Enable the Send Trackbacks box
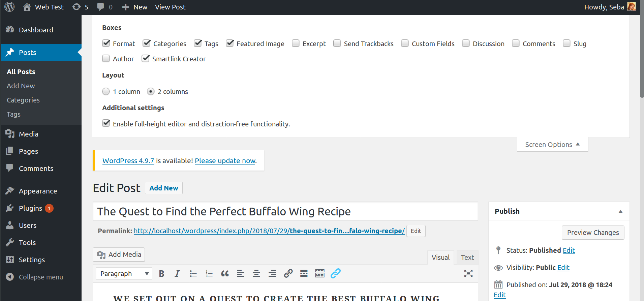Viewport: 644px width, 301px height. [337, 43]
